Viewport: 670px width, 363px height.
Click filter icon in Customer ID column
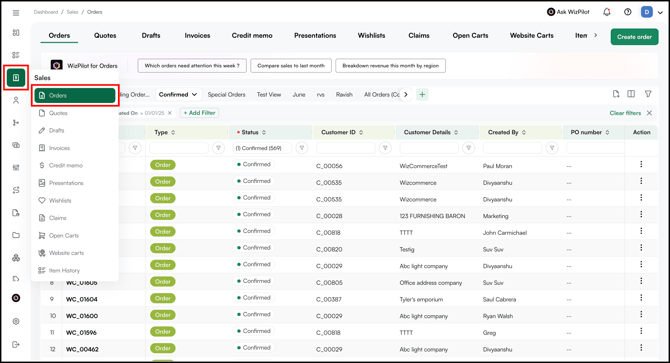(385, 148)
